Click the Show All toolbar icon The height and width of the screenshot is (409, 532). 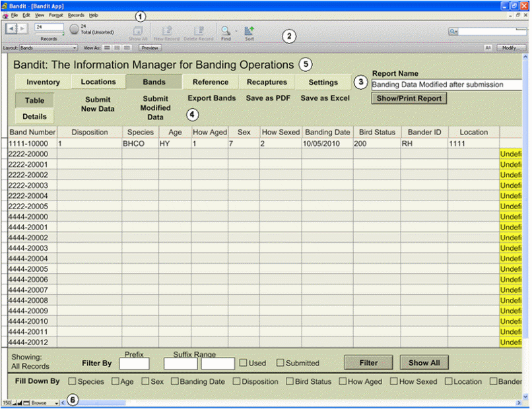tap(139, 30)
